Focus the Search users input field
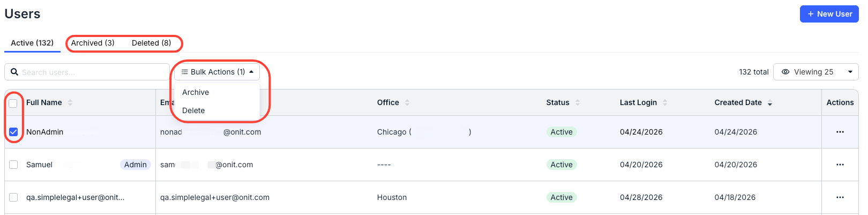Image resolution: width=868 pixels, height=215 pixels. pyautogui.click(x=87, y=72)
